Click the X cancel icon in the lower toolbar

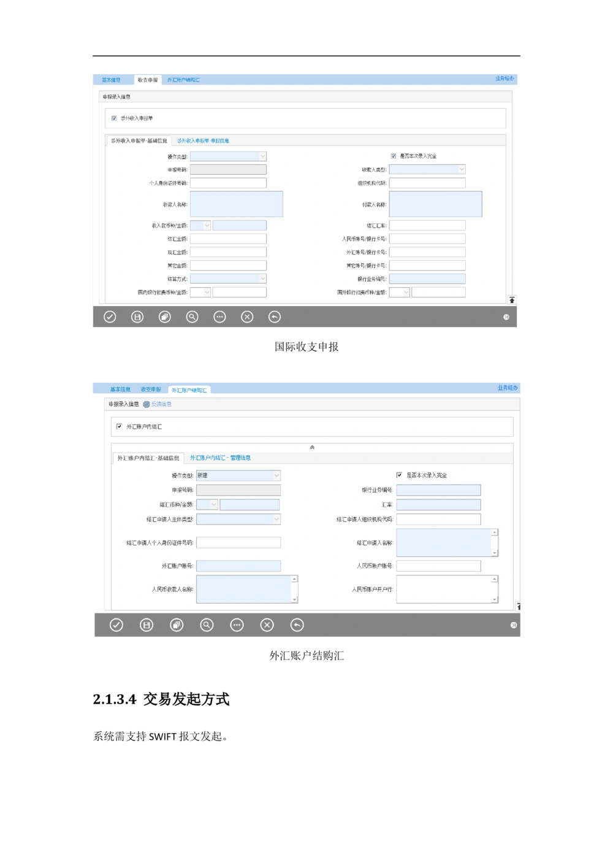(267, 625)
